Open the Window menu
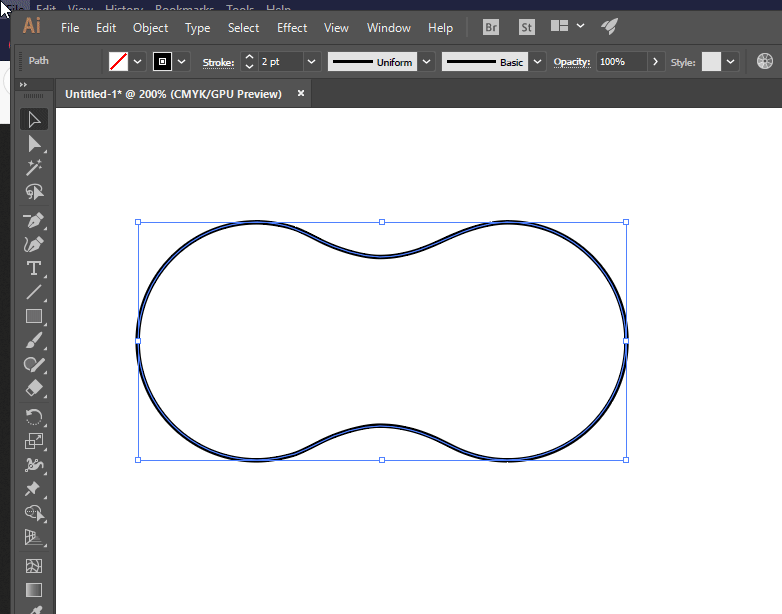Image resolution: width=782 pixels, height=614 pixels. (x=389, y=28)
